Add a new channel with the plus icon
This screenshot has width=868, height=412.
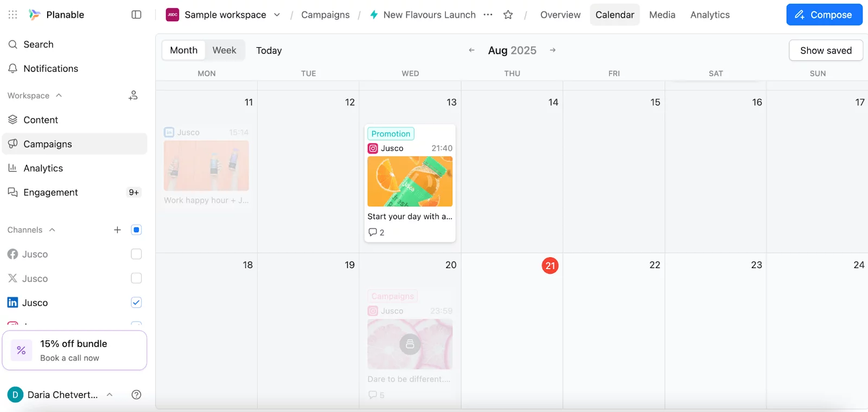tap(117, 230)
